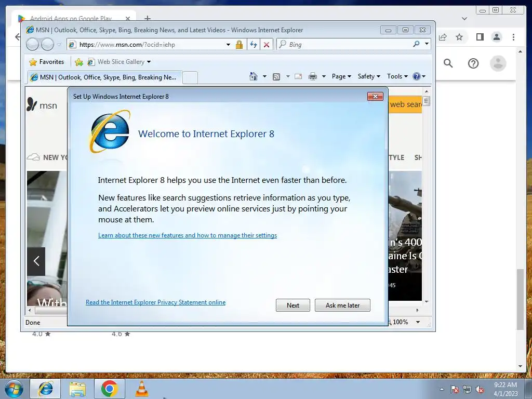Open Internet Explorer Privacy Statement link

point(156,302)
